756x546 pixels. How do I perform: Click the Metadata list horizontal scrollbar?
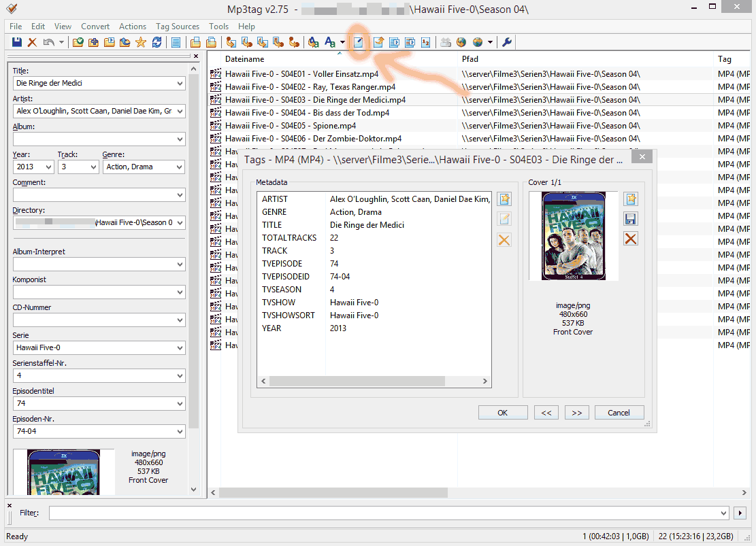(x=357, y=381)
